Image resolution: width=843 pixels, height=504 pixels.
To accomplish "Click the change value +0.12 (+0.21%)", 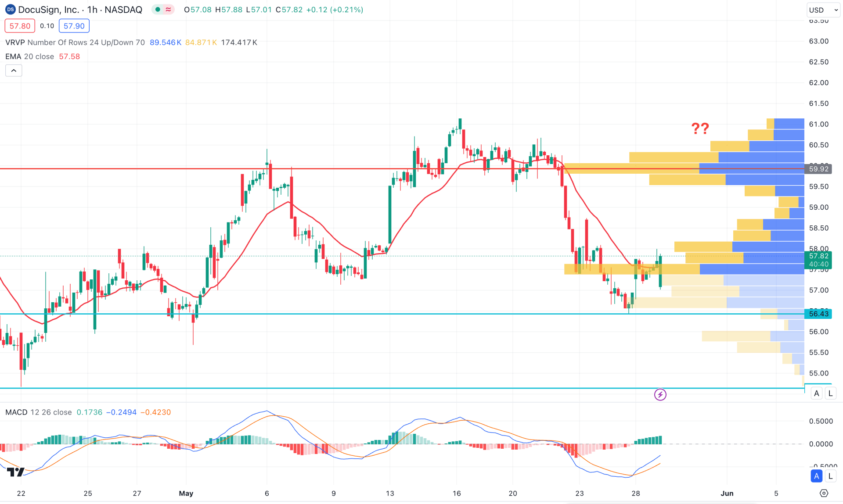I will pyautogui.click(x=335, y=10).
